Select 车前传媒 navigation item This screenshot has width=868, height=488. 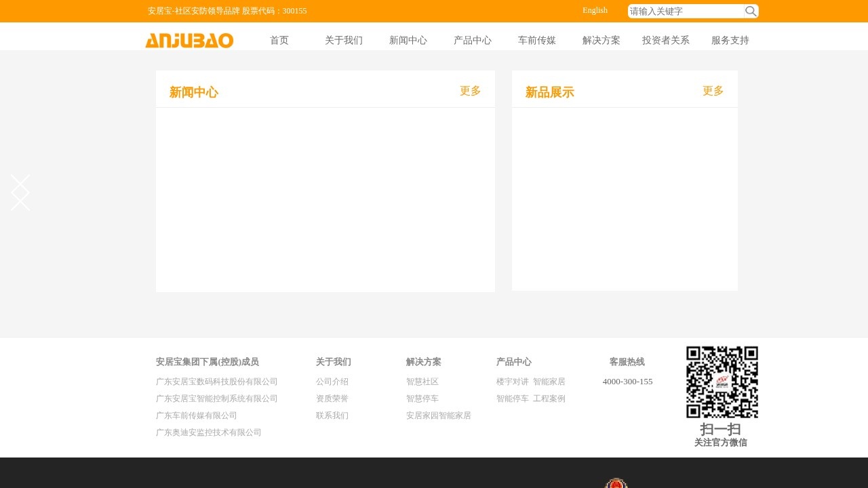537,40
